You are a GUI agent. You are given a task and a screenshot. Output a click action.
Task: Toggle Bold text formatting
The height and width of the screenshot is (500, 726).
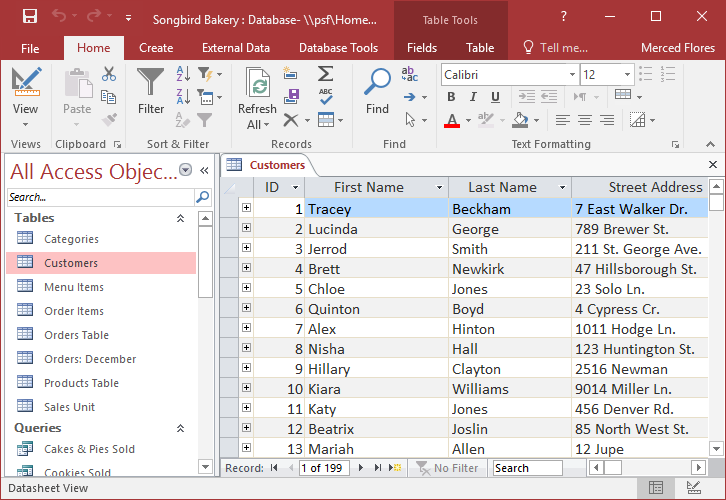pyautogui.click(x=451, y=97)
